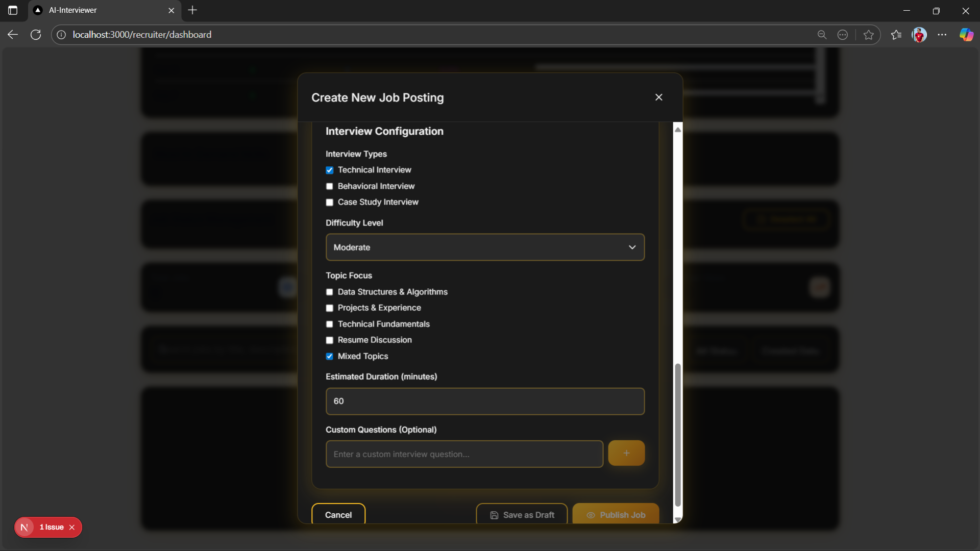This screenshot has height=551, width=980.
Task: Enable Behavioral Interview checkbox
Action: [330, 186]
